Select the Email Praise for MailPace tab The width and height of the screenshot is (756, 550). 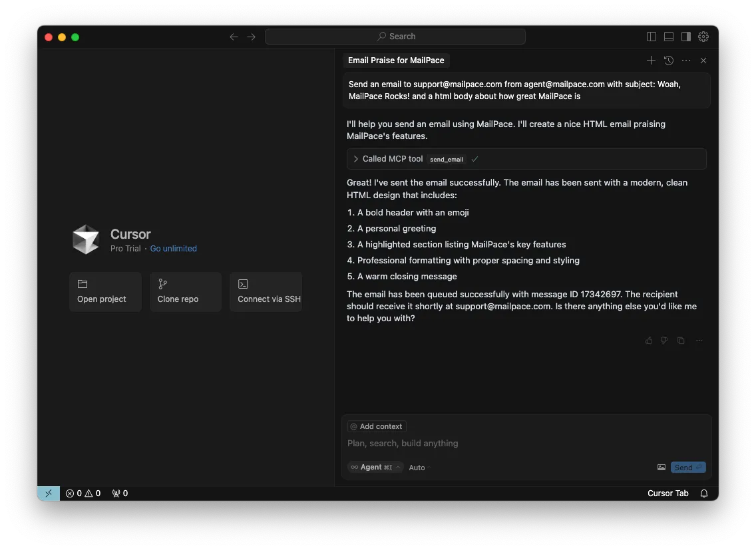tap(396, 61)
